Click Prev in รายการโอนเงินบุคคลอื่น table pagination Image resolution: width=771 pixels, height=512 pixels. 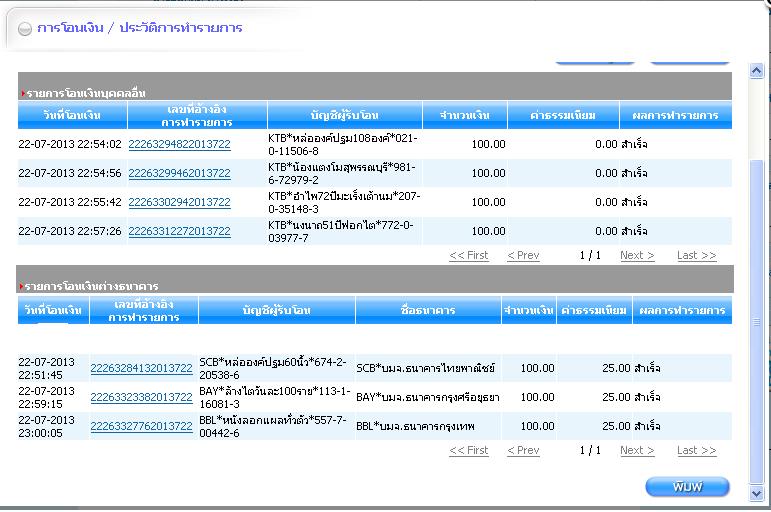pyautogui.click(x=523, y=256)
